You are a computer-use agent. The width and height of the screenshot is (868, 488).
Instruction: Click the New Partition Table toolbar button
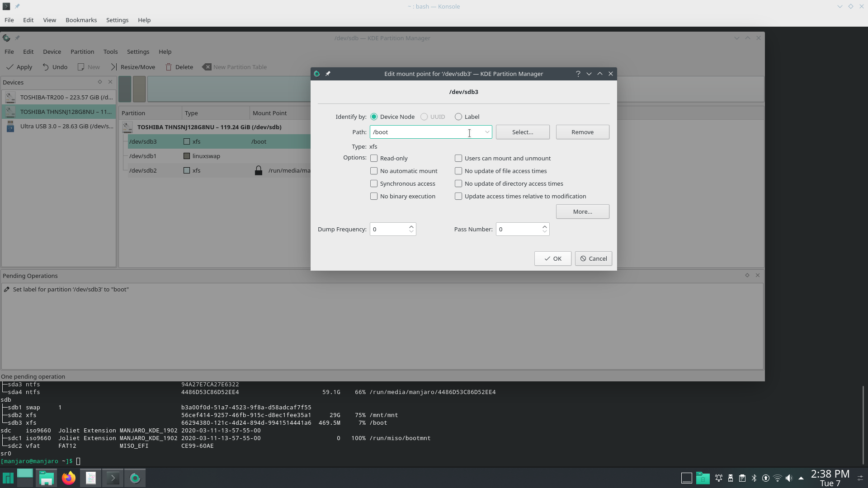click(235, 67)
